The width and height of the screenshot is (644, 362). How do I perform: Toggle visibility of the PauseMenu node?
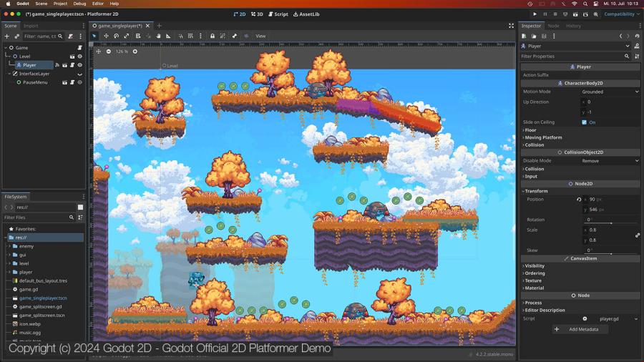pyautogui.click(x=79, y=82)
